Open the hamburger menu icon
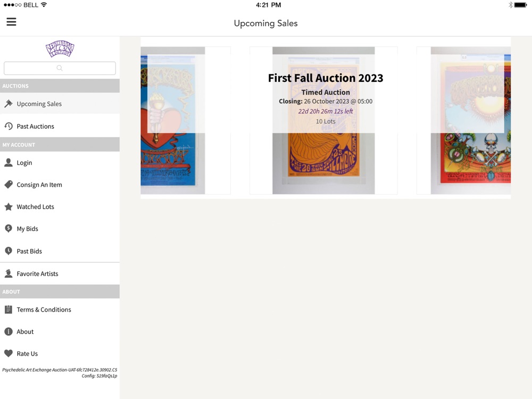 tap(11, 22)
